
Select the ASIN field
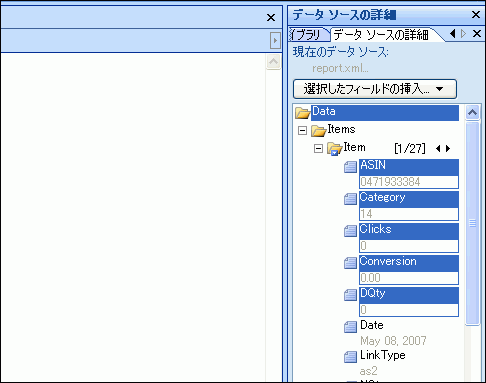tap(409, 167)
